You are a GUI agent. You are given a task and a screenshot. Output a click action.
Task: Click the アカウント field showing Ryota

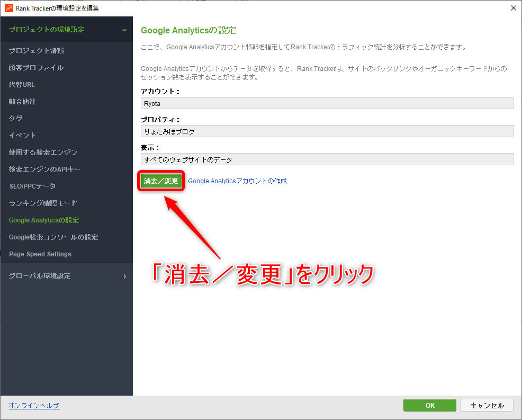pyautogui.click(x=327, y=103)
